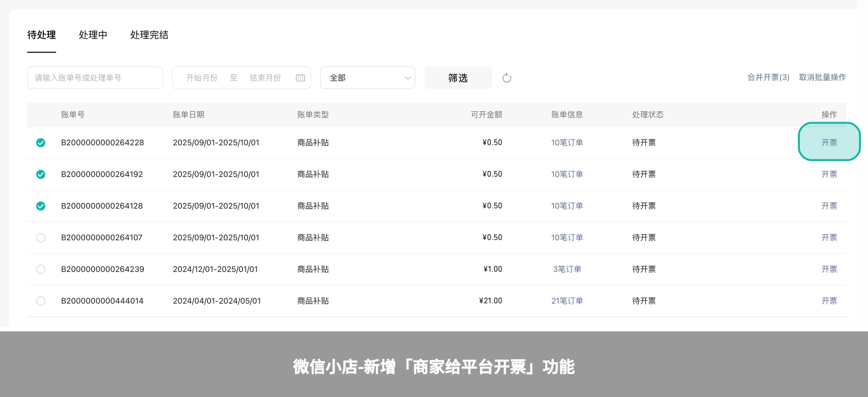Uncheck the bill B2000000000264228 checkbox
This screenshot has width=868, height=397.
(x=41, y=143)
